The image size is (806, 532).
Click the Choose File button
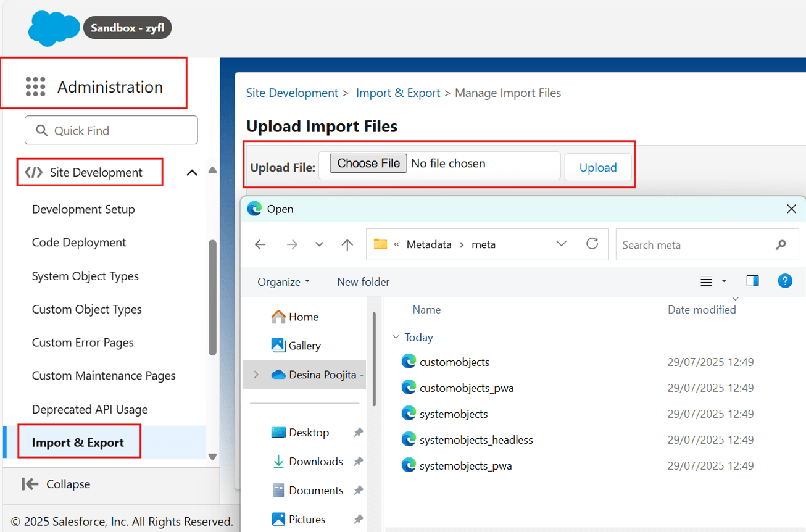click(368, 164)
